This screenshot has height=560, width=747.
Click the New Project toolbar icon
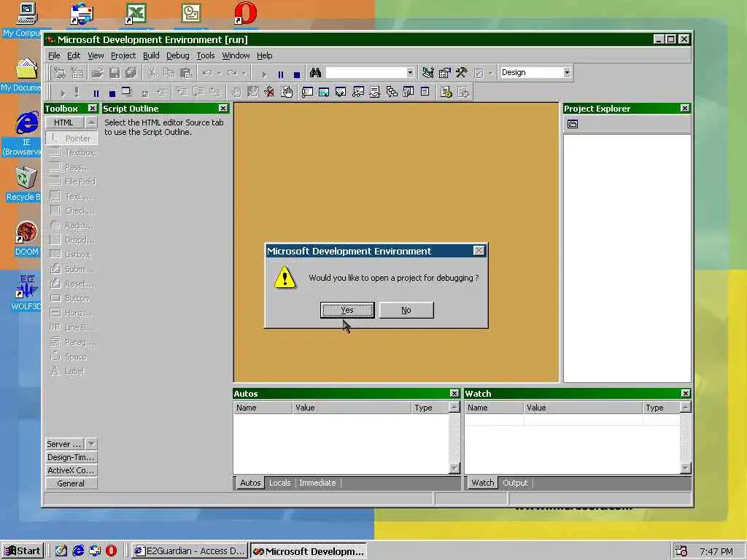click(60, 73)
